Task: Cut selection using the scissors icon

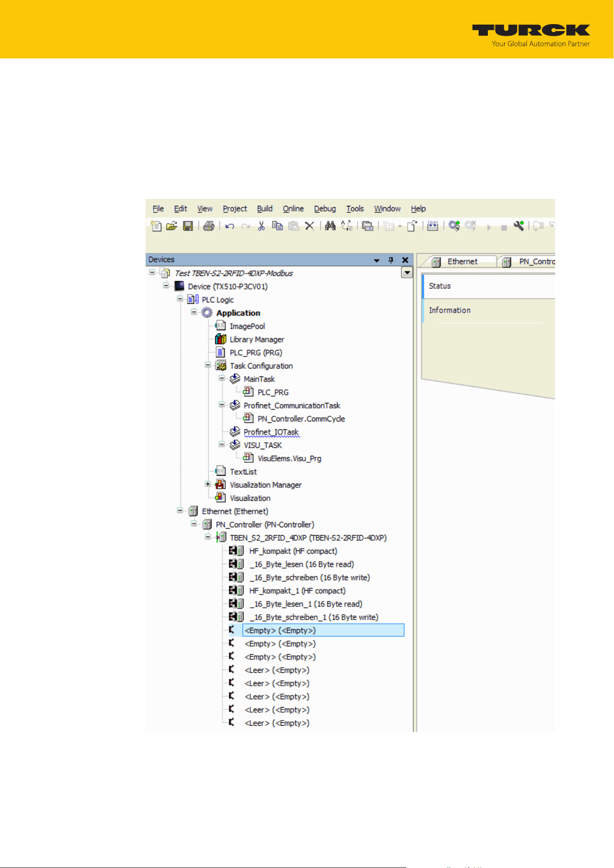Action: 262,226
